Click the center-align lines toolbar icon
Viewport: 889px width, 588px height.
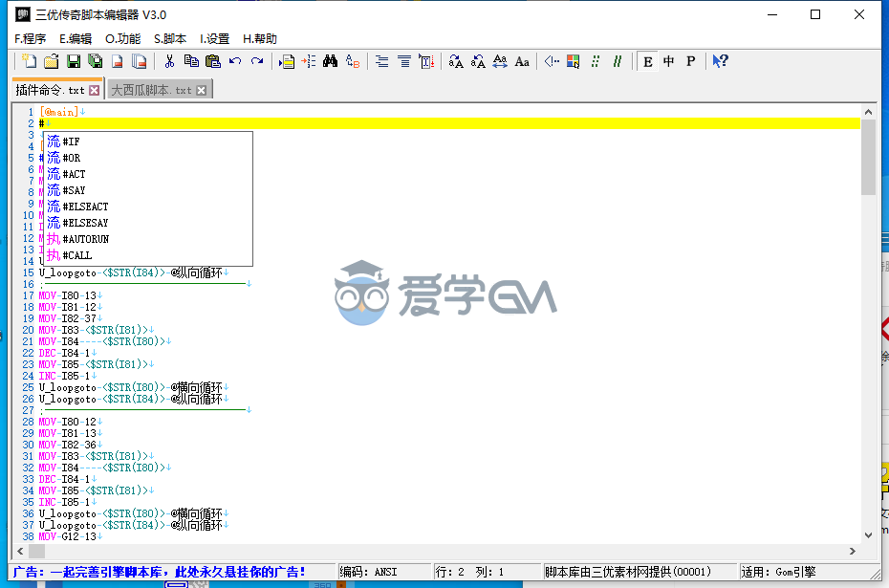[x=404, y=61]
